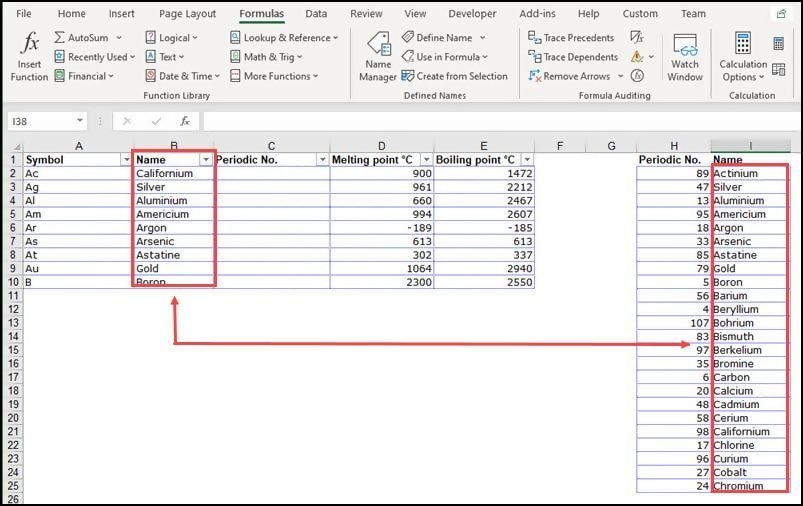
Task: Click the Select All corner triangle
Action: click(16, 146)
